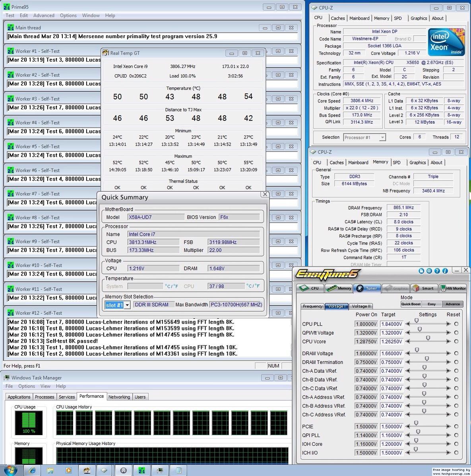Switch to Task Manager Services tab
471x476 pixels.
tap(67, 397)
